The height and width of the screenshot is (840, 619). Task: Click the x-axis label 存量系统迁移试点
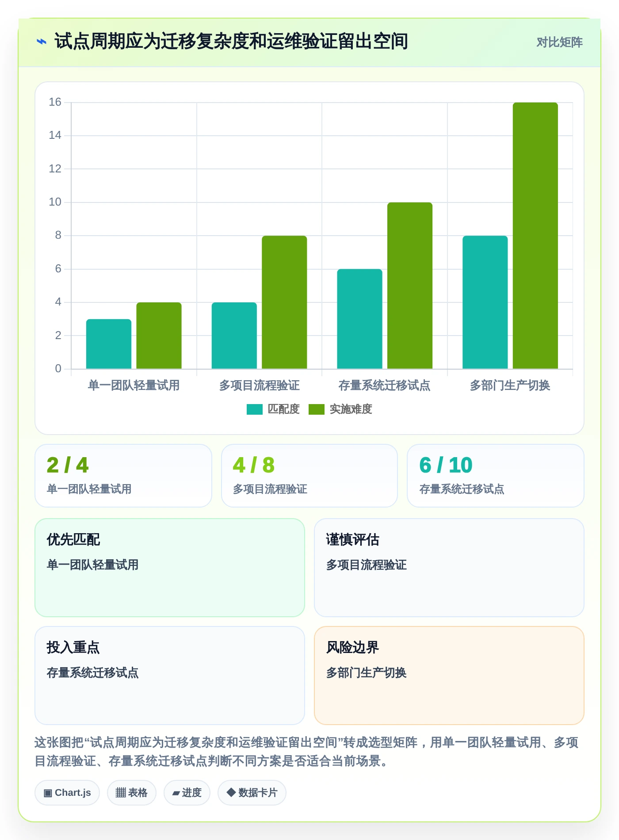click(x=385, y=386)
